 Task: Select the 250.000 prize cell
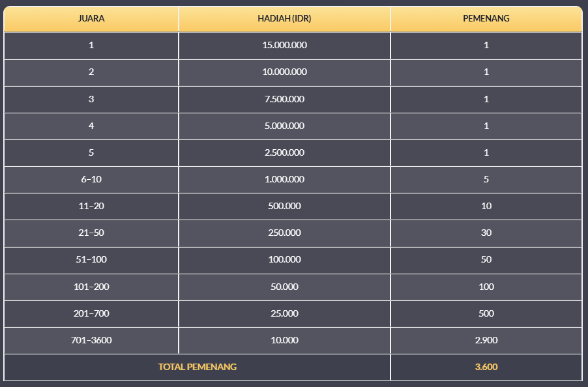[284, 233]
